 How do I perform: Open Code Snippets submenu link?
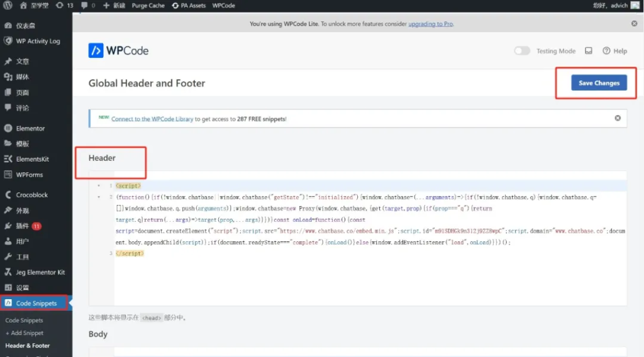tap(24, 320)
